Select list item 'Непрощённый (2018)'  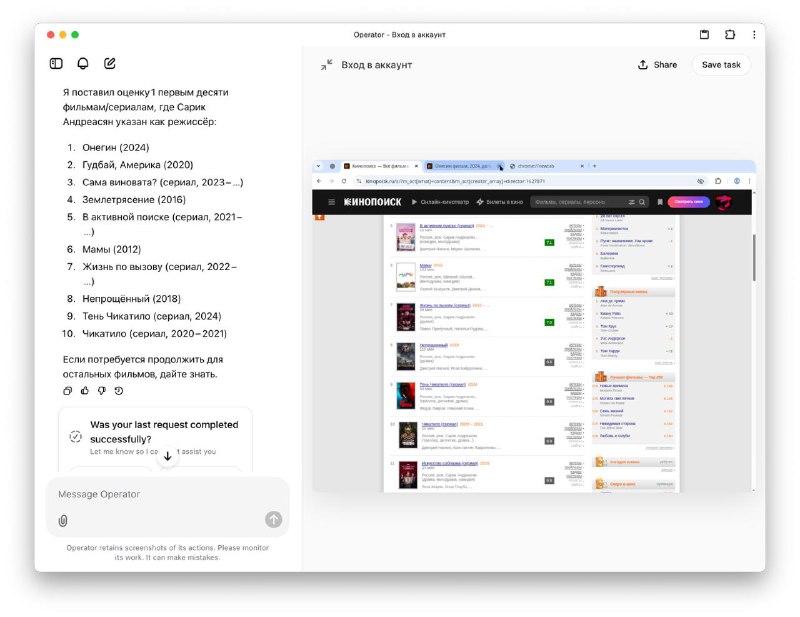coord(132,299)
